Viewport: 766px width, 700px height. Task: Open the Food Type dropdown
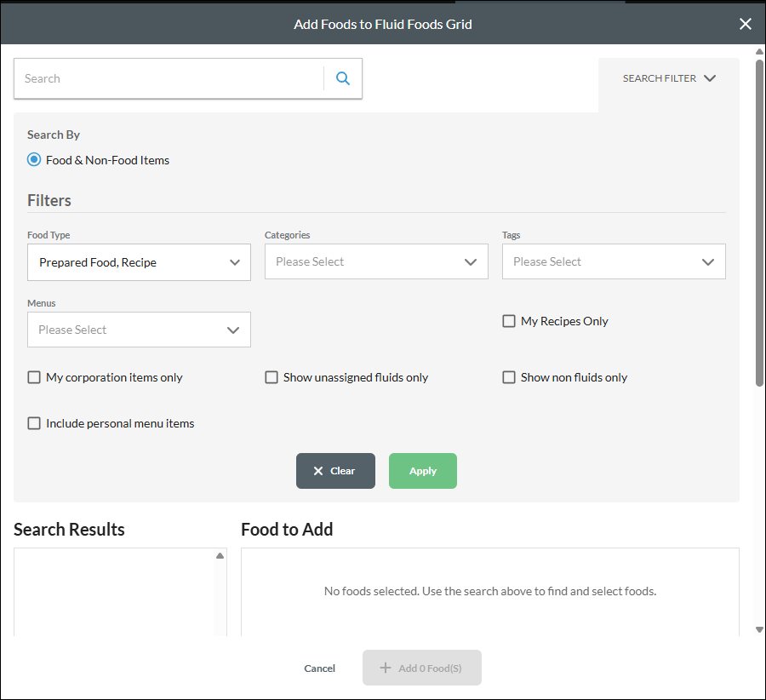coord(139,262)
